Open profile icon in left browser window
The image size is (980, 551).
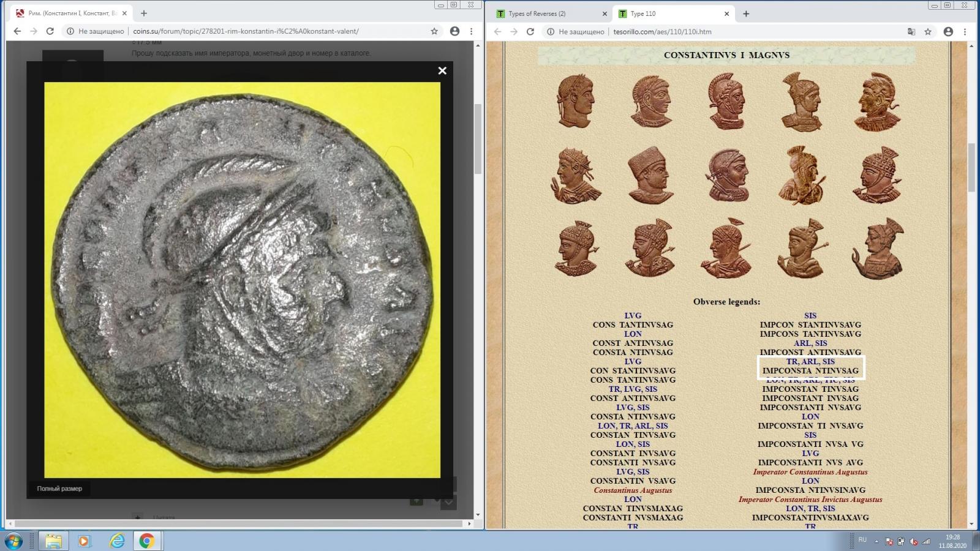coord(454,31)
